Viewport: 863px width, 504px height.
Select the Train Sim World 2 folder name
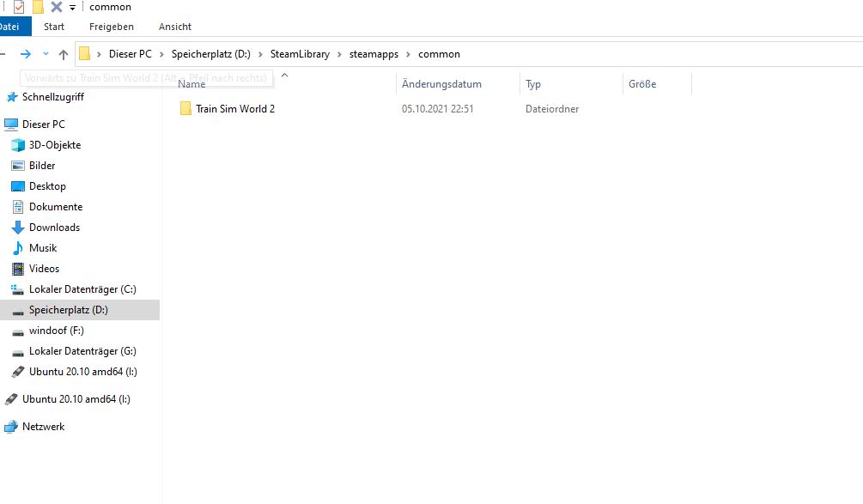pos(235,109)
